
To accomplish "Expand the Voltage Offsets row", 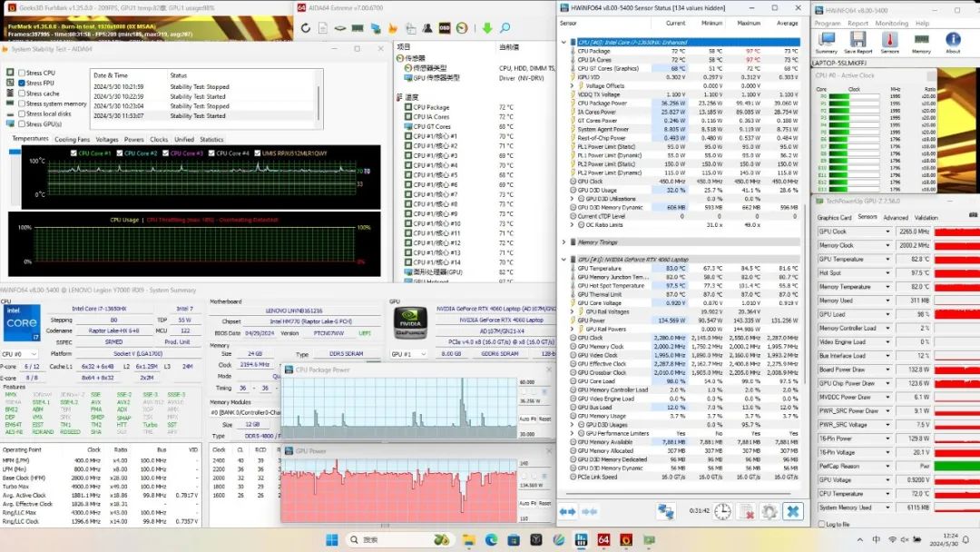I will point(572,85).
